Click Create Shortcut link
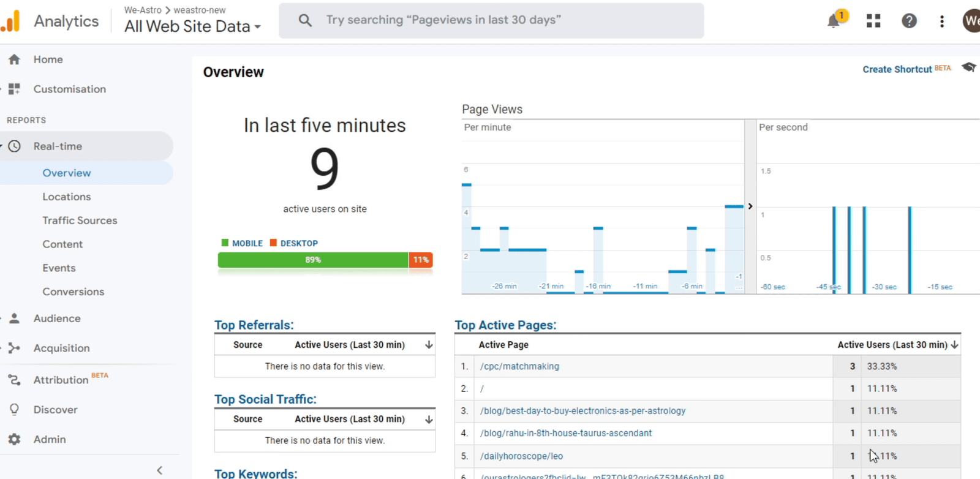Image resolution: width=980 pixels, height=479 pixels. pos(897,69)
